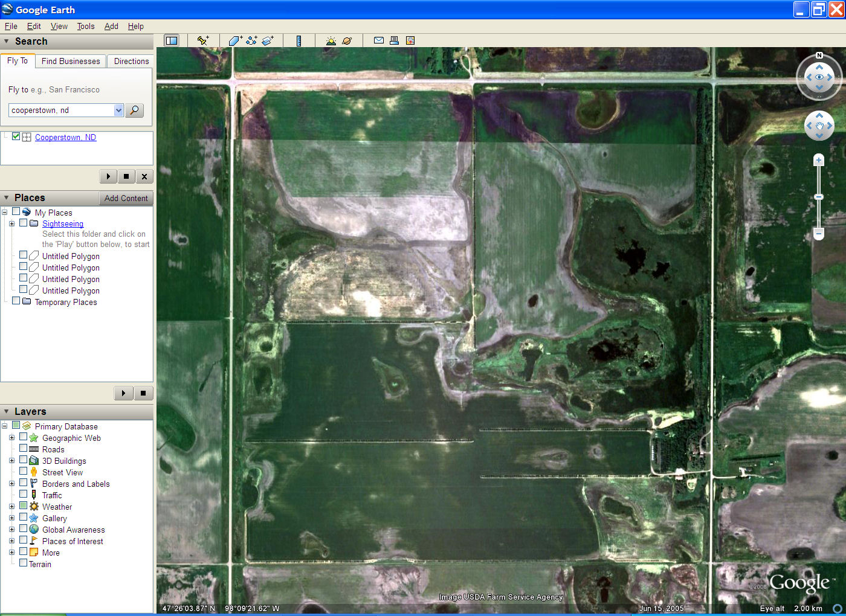Stop tour in Places panel
The height and width of the screenshot is (616, 846).
click(x=143, y=393)
